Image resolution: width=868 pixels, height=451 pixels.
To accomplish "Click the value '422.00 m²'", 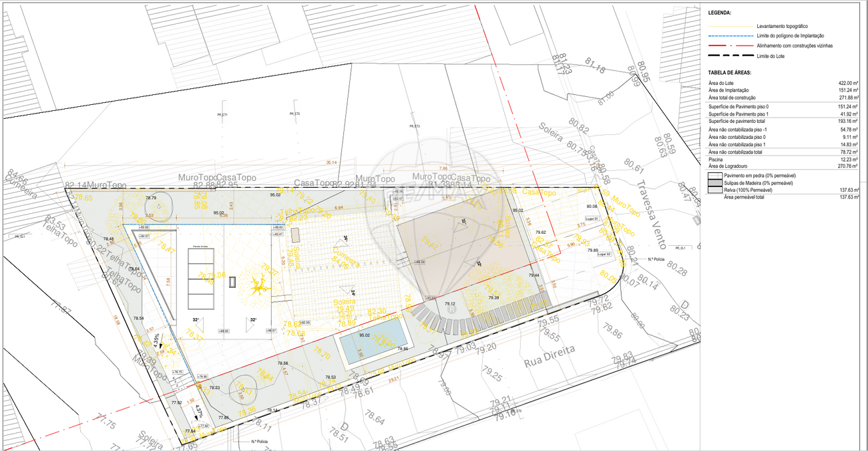I will [x=848, y=83].
